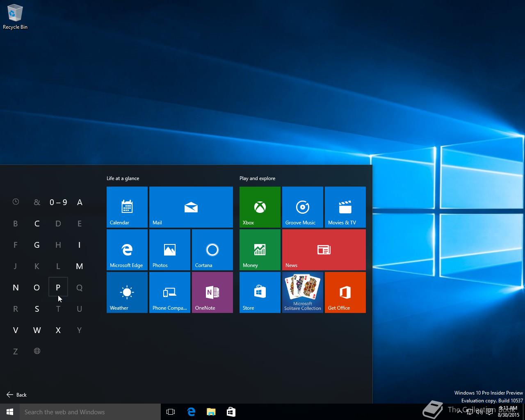Launch the Microsoft Edge tile

127,250
